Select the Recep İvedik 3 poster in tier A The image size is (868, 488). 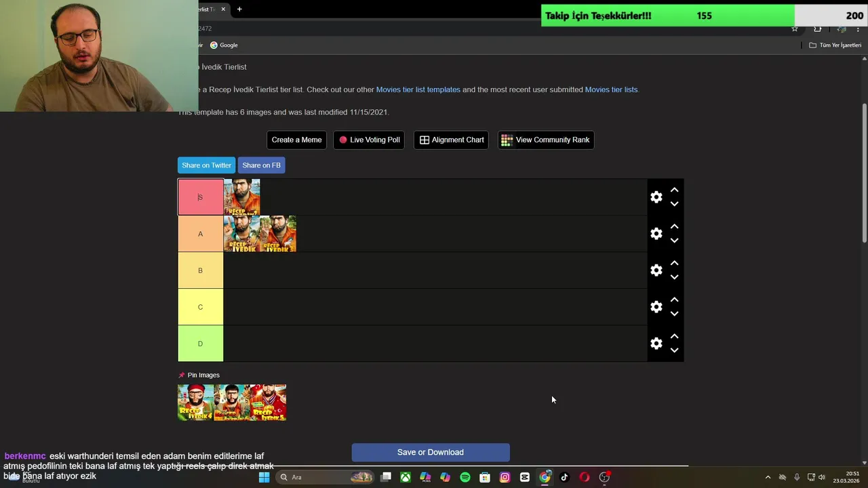[278, 234]
